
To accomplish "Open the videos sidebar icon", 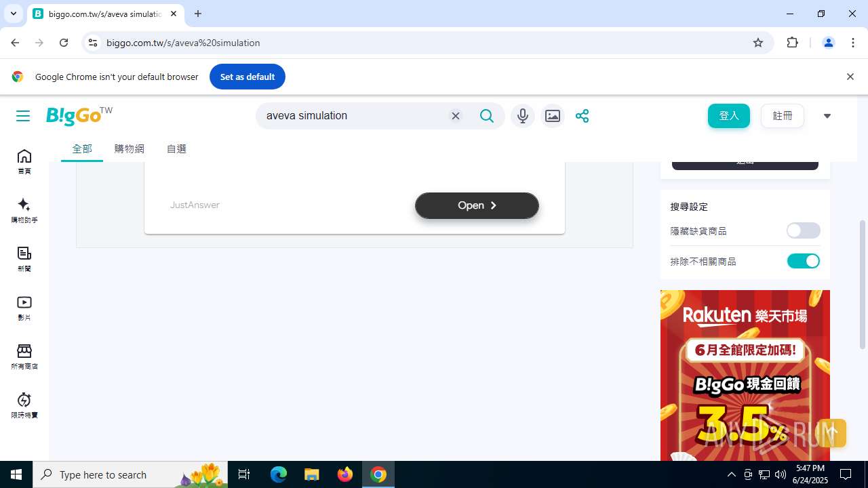I will pyautogui.click(x=24, y=308).
